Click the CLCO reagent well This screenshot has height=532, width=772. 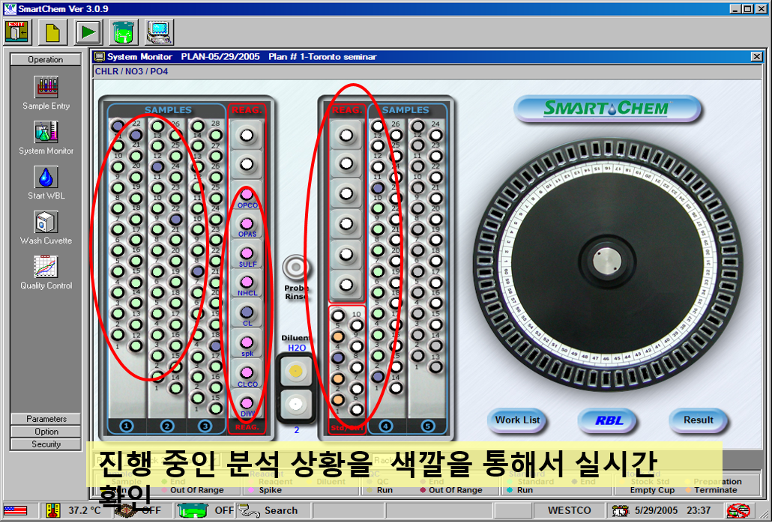(x=247, y=372)
